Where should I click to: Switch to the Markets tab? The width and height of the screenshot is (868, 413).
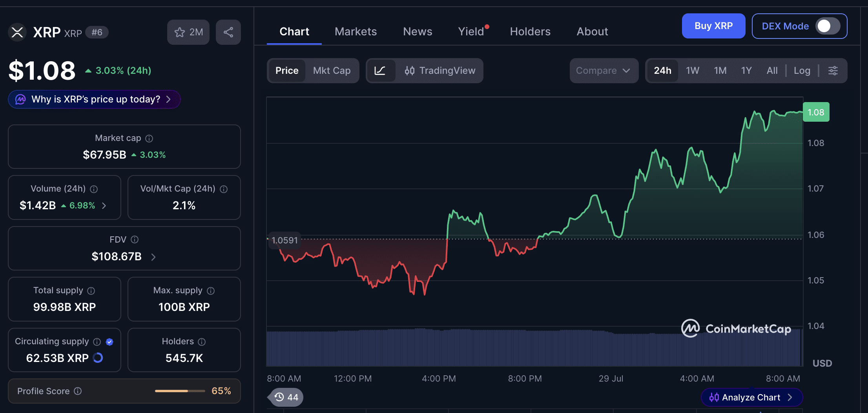click(356, 31)
